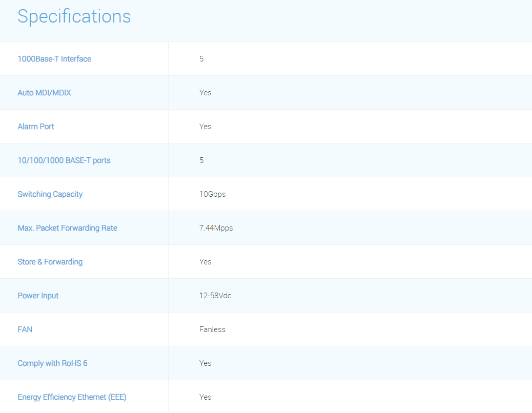Click the 1000Base-T Interface label
Image resolution: width=532 pixels, height=413 pixels.
click(x=54, y=59)
